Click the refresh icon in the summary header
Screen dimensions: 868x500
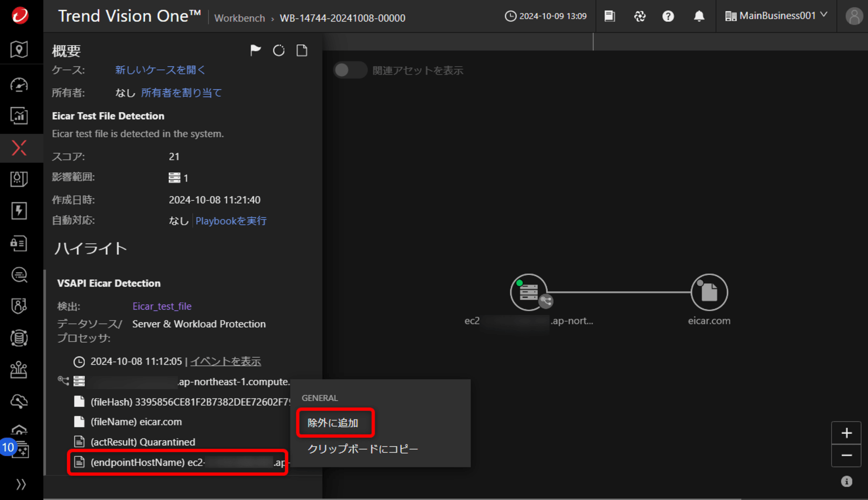(279, 51)
